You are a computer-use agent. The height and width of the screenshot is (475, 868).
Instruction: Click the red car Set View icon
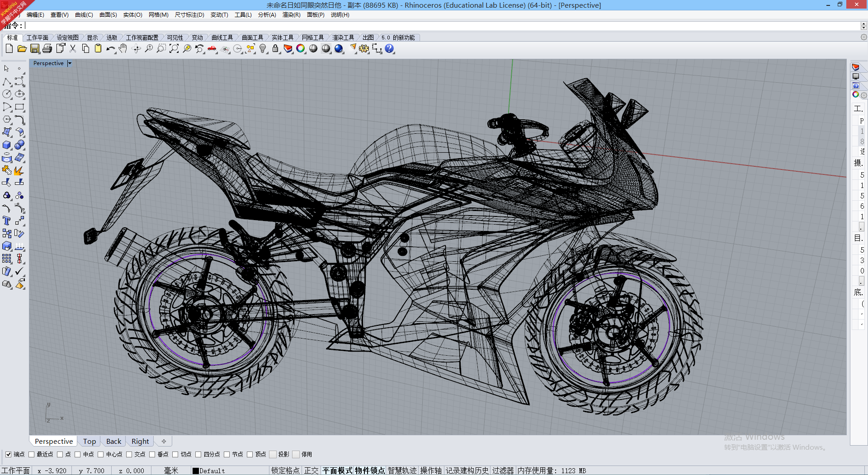point(212,48)
